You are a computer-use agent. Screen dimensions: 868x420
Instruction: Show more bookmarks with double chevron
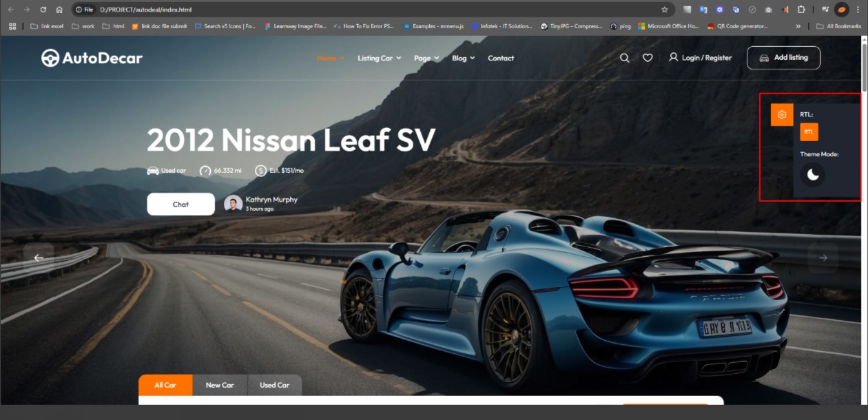coord(798,26)
